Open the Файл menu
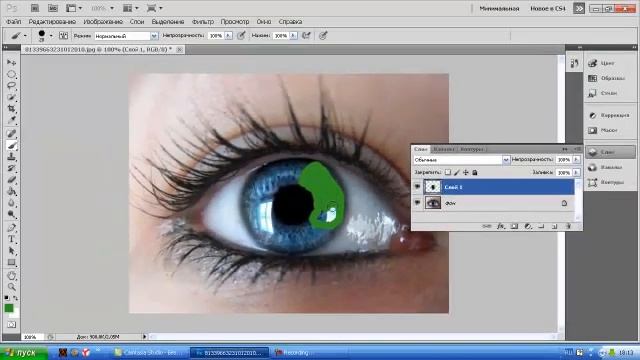 (x=14, y=22)
